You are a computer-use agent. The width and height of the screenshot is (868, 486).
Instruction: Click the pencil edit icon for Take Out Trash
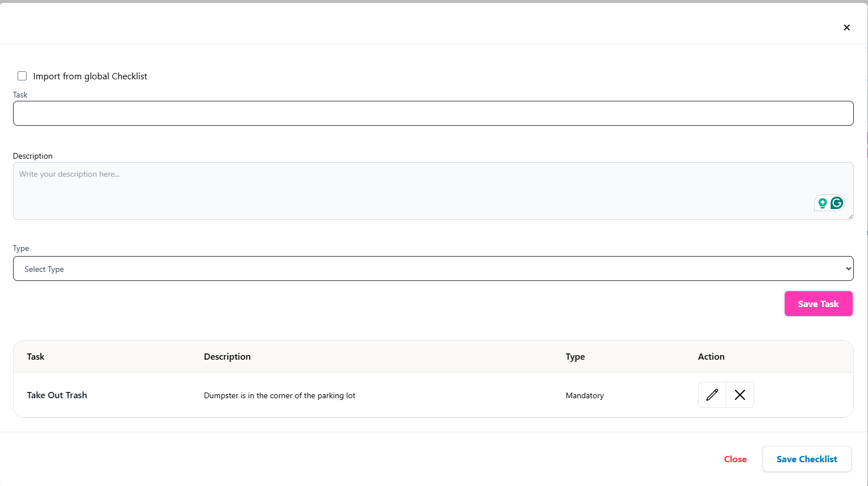click(x=712, y=395)
